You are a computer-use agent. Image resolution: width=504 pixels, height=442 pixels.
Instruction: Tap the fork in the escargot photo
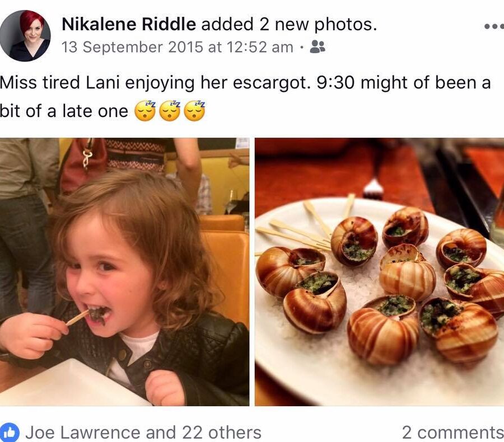[372, 189]
